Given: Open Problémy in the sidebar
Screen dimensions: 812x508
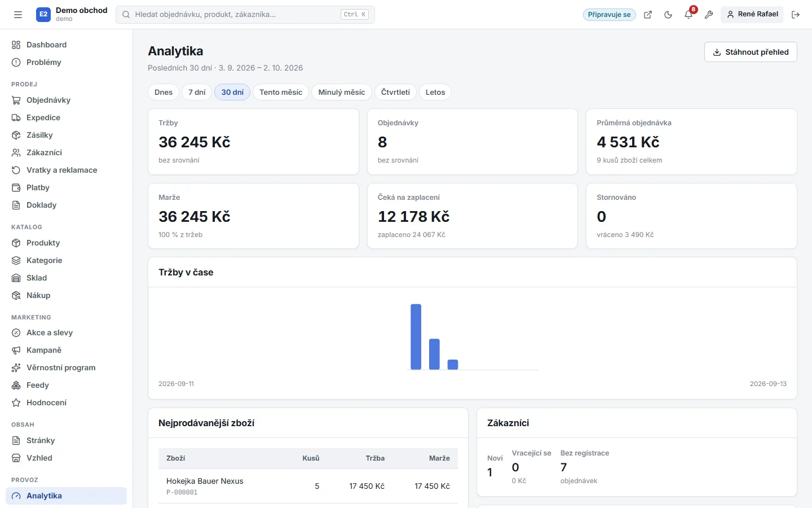Looking at the screenshot, I should click(66, 62).
